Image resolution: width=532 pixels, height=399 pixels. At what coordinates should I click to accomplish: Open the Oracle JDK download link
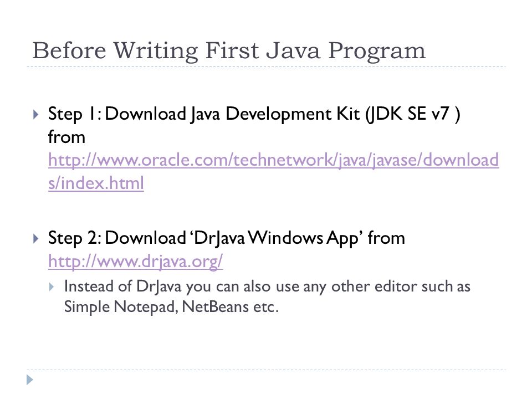coord(273,171)
